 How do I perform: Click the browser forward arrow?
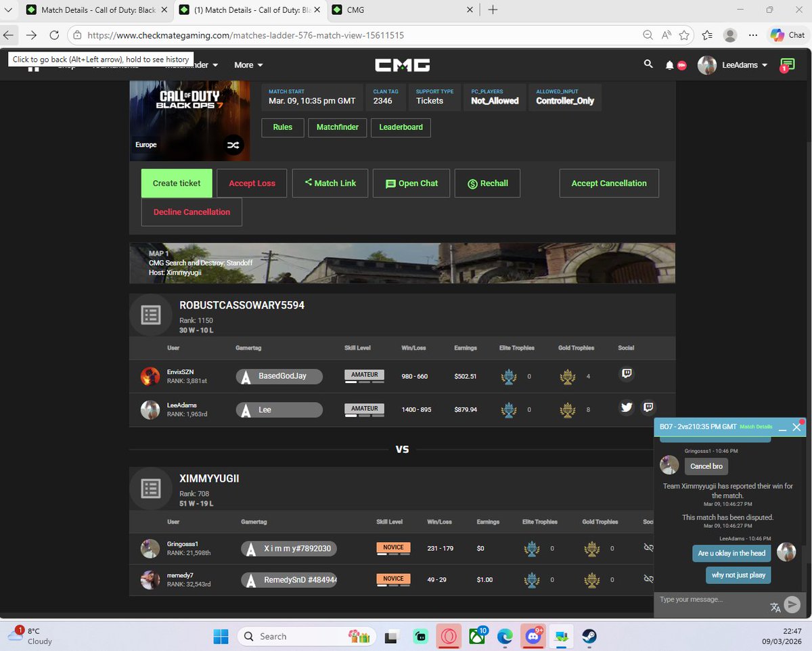pos(31,35)
